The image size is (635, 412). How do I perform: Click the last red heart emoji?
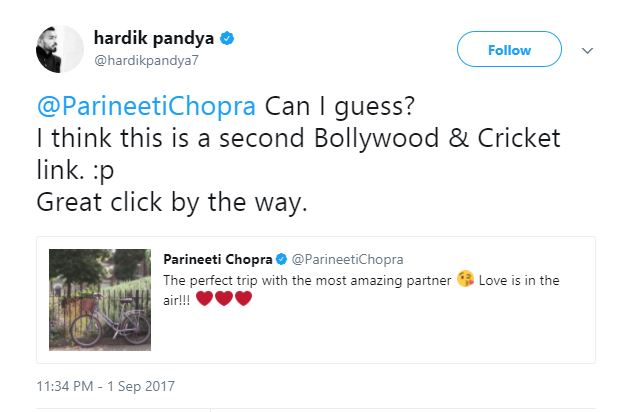(243, 300)
